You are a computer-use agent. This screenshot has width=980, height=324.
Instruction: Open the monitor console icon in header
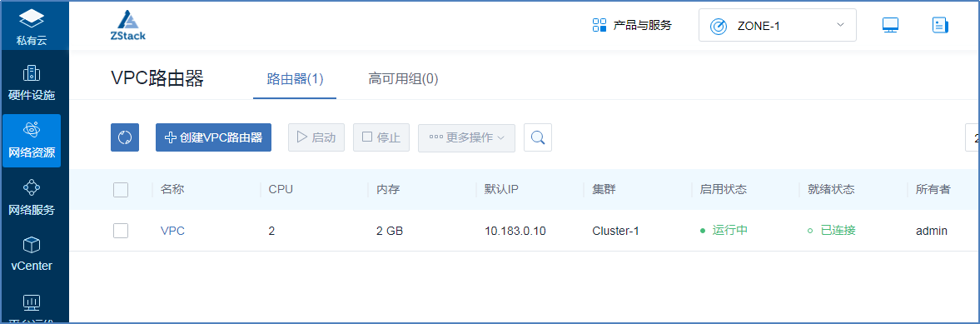click(x=890, y=26)
